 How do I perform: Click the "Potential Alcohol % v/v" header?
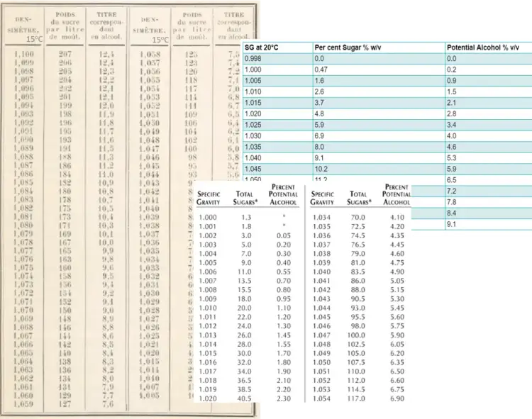pos(482,47)
